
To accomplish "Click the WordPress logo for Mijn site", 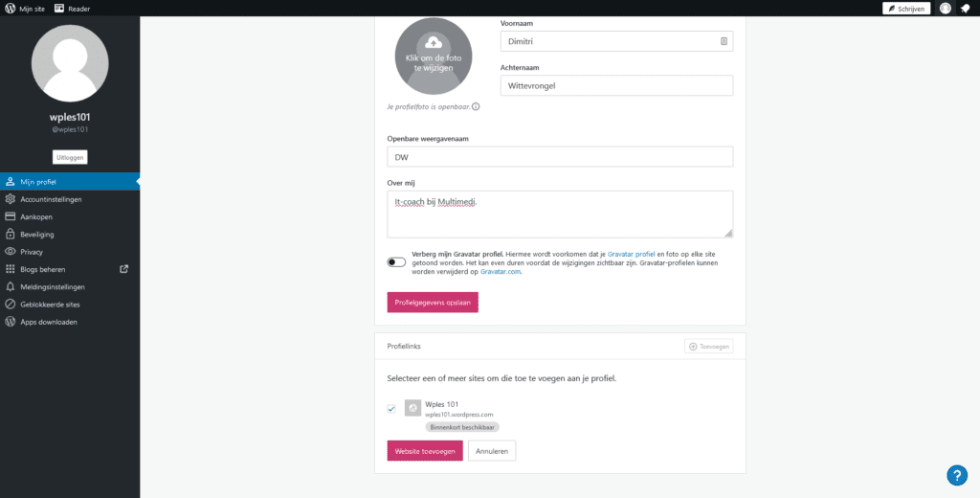I will pyautogui.click(x=10, y=8).
